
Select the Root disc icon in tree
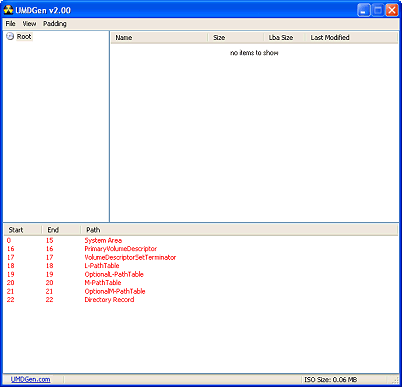(x=10, y=36)
